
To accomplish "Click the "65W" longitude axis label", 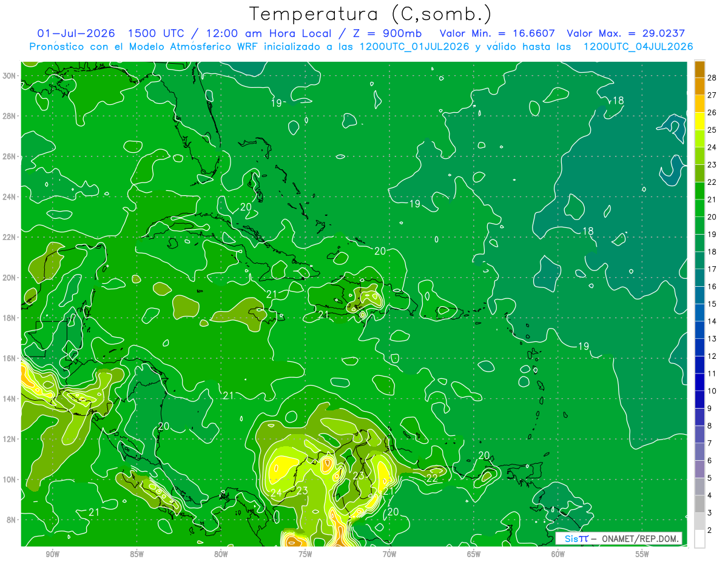I will tap(474, 554).
